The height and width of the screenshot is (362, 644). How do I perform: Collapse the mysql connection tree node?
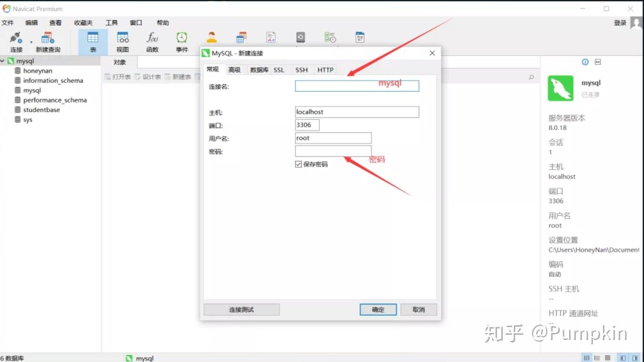pyautogui.click(x=3, y=61)
